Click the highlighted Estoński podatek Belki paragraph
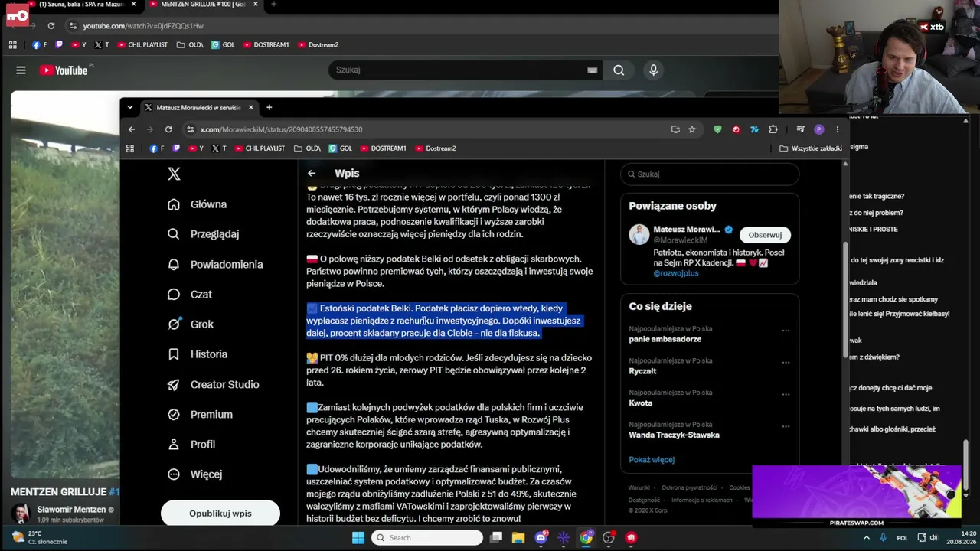This screenshot has height=551, width=980. pos(444,321)
